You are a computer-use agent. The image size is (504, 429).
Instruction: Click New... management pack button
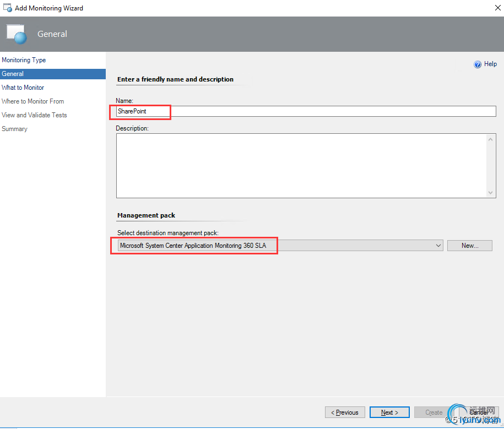point(470,246)
